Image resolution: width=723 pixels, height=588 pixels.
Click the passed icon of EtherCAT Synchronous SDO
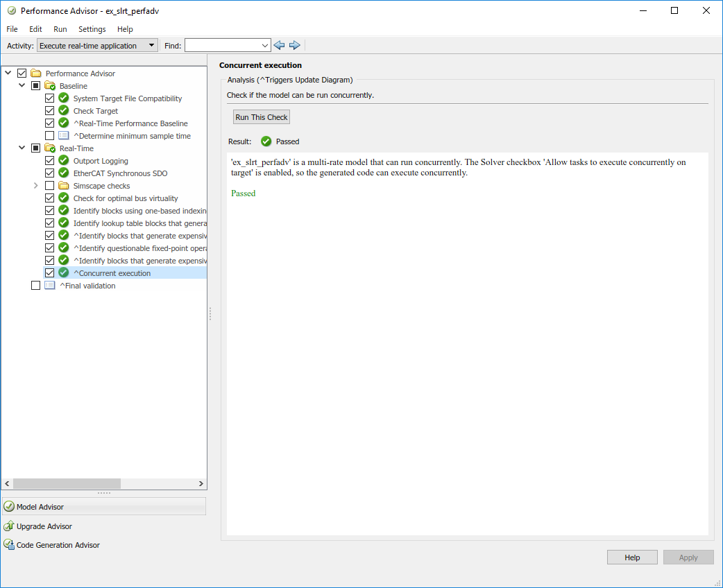(64, 173)
